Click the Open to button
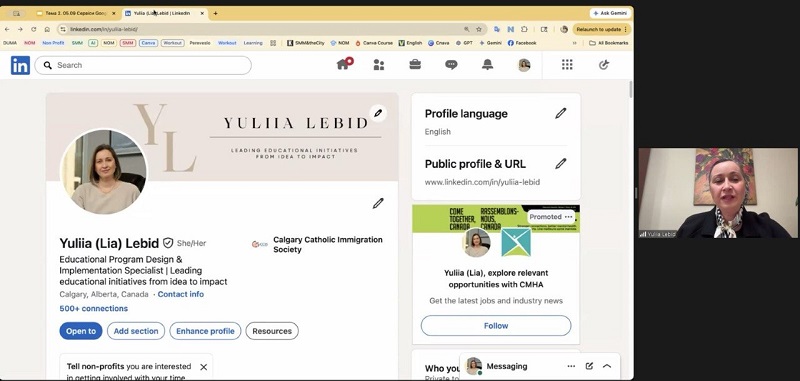This screenshot has height=381, width=800. 81,331
